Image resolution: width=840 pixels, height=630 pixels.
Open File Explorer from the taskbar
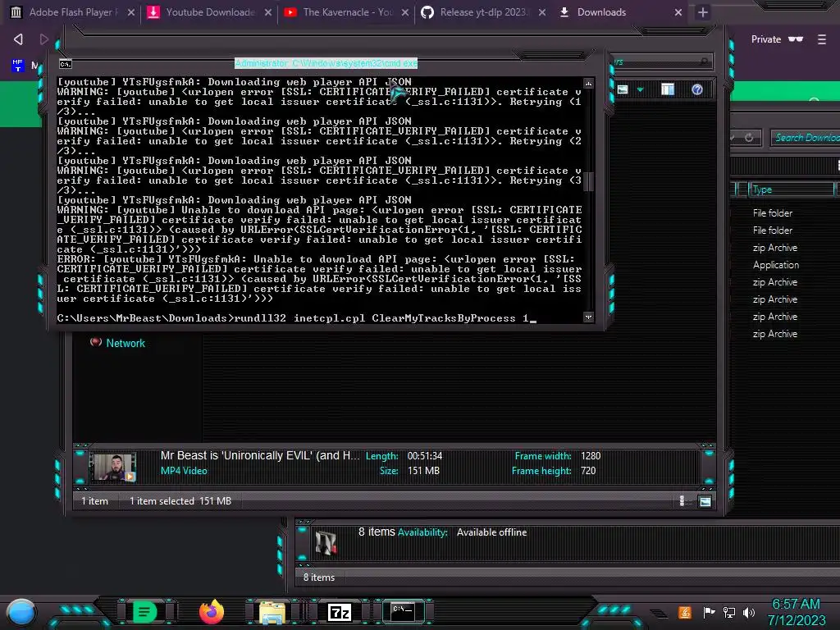pyautogui.click(x=272, y=612)
